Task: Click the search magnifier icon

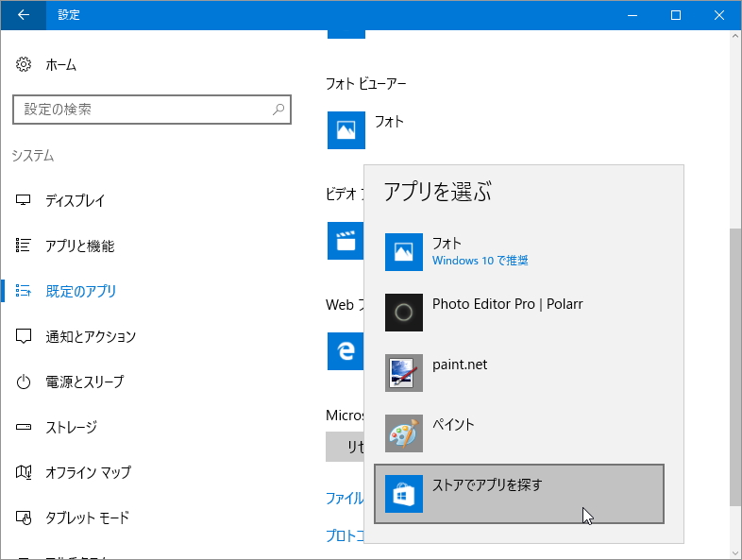Action: point(278,110)
